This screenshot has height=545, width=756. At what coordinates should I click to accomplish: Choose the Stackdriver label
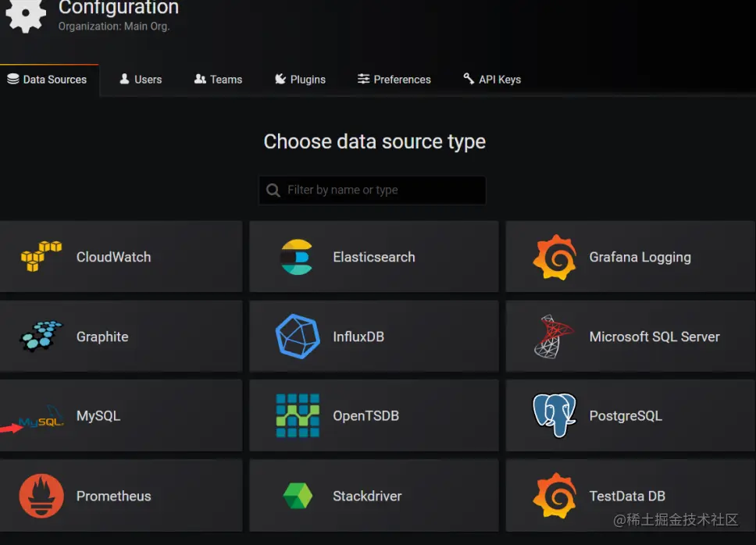point(367,496)
